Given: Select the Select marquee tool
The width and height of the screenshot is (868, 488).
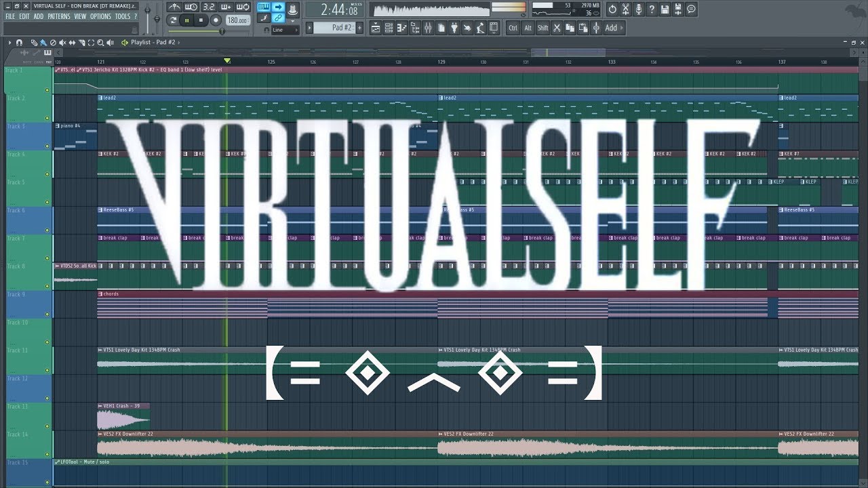Looking at the screenshot, I should [91, 42].
